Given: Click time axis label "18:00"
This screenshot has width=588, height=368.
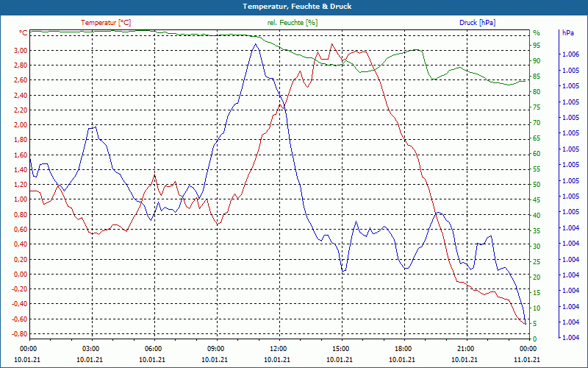Looking at the screenshot, I should click(x=403, y=348).
